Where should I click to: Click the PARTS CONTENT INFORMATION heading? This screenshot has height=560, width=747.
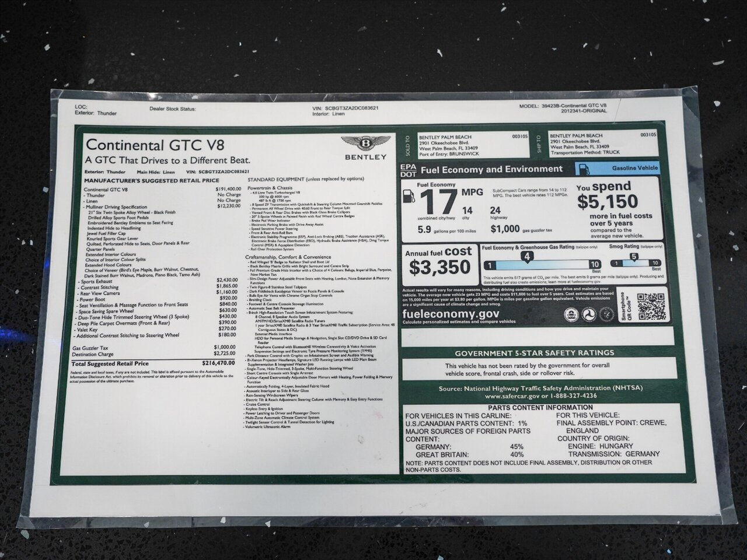(540, 408)
